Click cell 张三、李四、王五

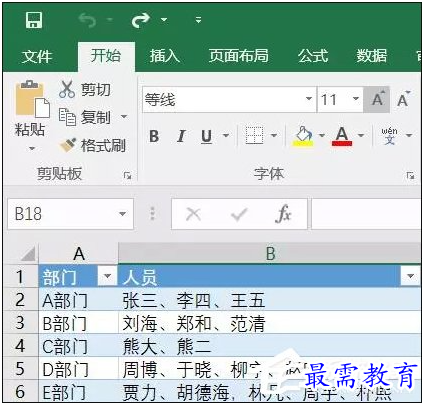coord(269,300)
